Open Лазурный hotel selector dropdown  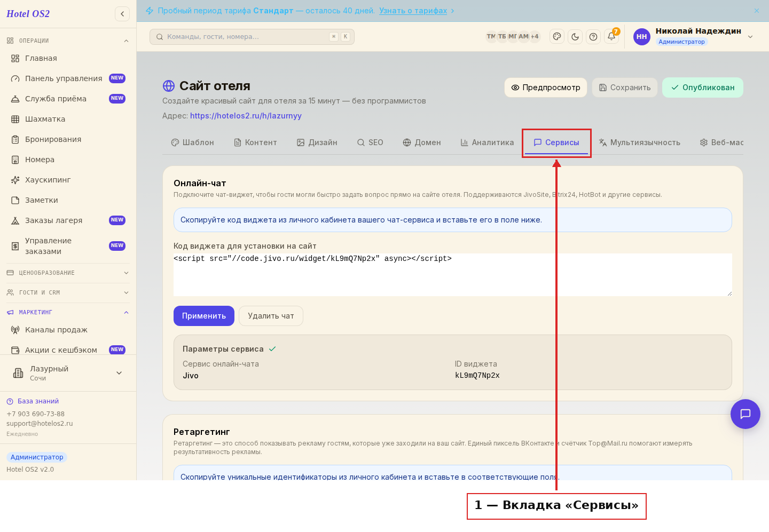[68, 373]
